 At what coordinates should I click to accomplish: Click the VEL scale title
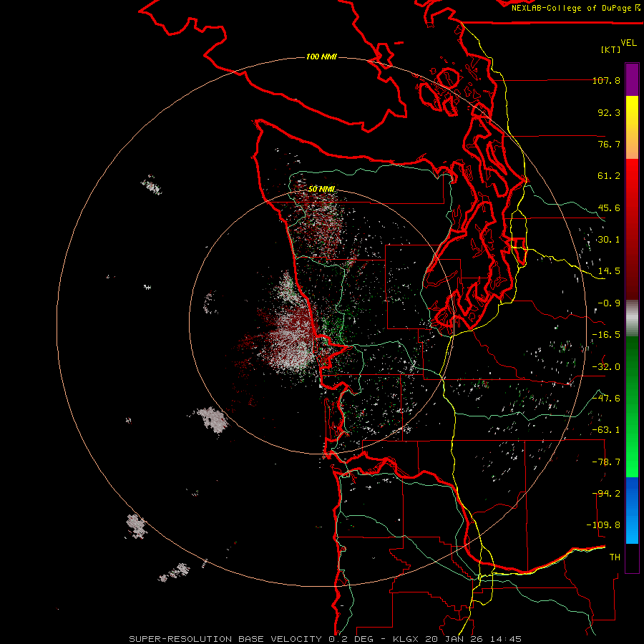tap(628, 42)
